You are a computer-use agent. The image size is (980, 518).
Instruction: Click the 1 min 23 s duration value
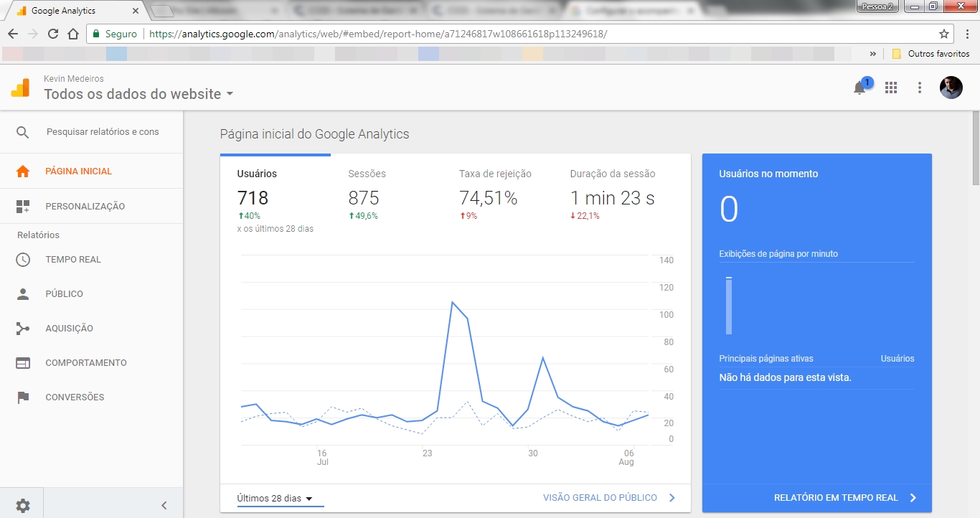(x=612, y=198)
